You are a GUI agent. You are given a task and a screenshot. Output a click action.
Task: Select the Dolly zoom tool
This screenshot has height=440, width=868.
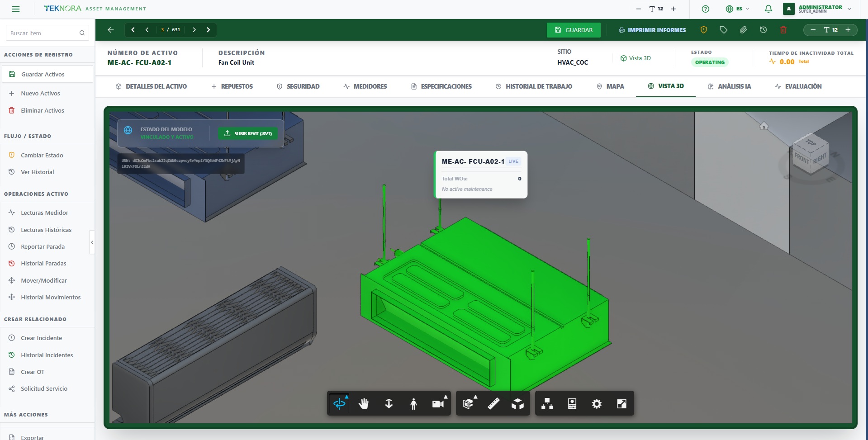click(x=389, y=403)
